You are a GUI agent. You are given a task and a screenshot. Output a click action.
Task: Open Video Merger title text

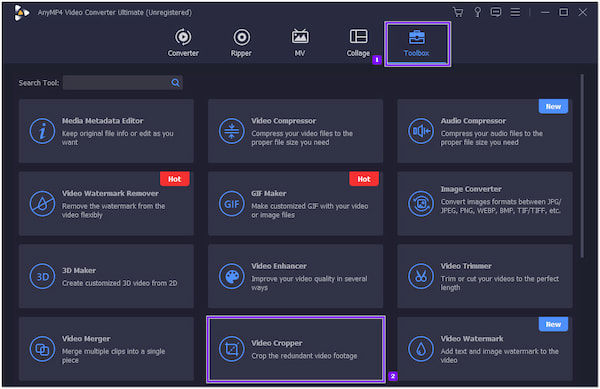pyautogui.click(x=86, y=339)
